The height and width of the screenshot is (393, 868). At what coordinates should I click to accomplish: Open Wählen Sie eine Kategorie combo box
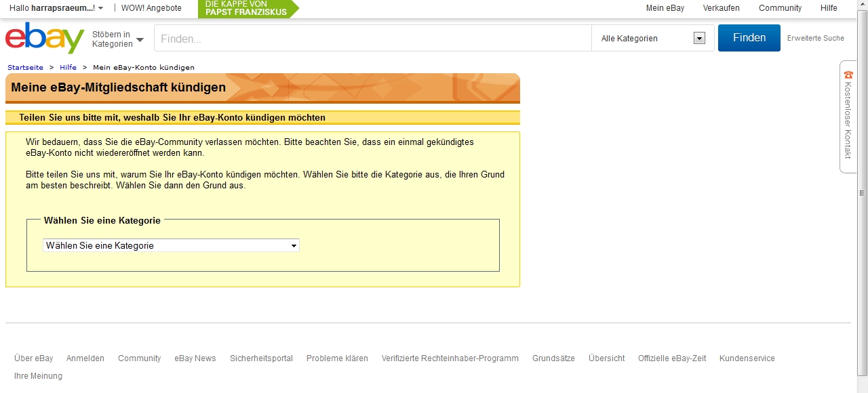point(171,245)
